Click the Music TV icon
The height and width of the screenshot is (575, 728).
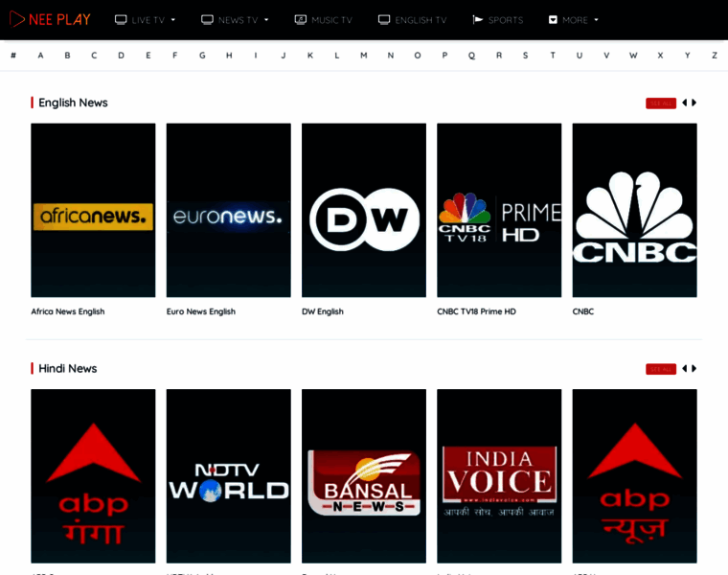click(301, 19)
